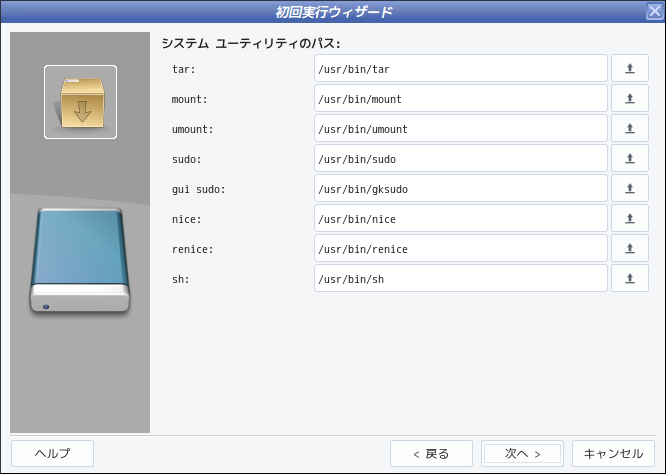The image size is (666, 474).
Task: Open help with the ヘルプ button
Action: tap(52, 454)
